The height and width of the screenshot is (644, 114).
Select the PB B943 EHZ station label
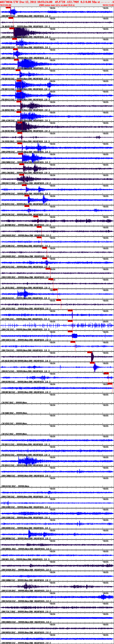[x=26, y=100]
